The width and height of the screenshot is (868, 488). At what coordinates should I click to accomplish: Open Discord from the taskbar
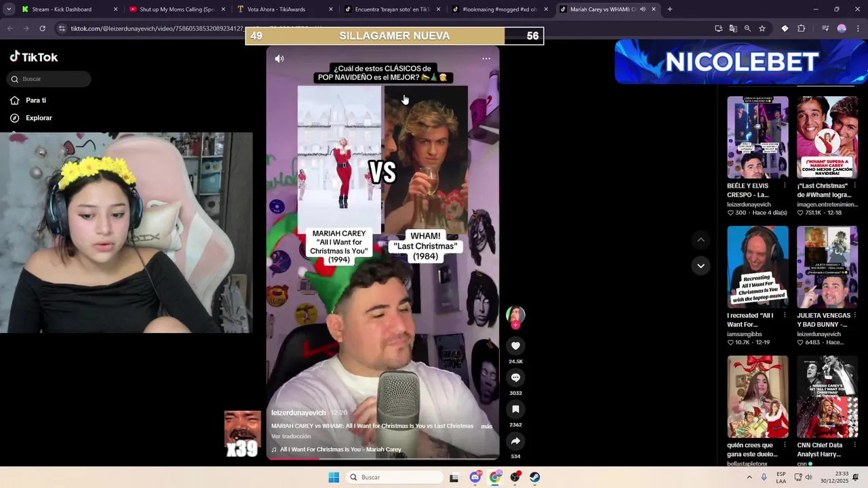pyautogui.click(x=475, y=477)
